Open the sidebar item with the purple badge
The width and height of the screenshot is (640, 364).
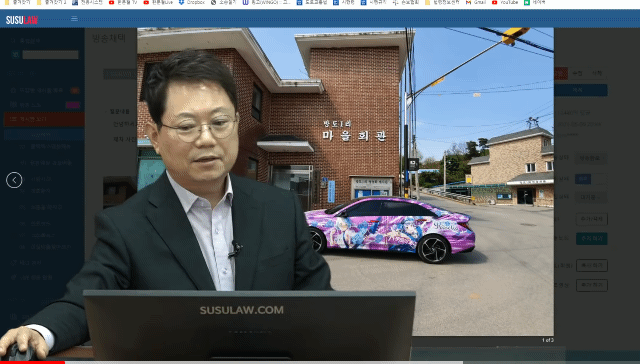pyautogui.click(x=44, y=105)
